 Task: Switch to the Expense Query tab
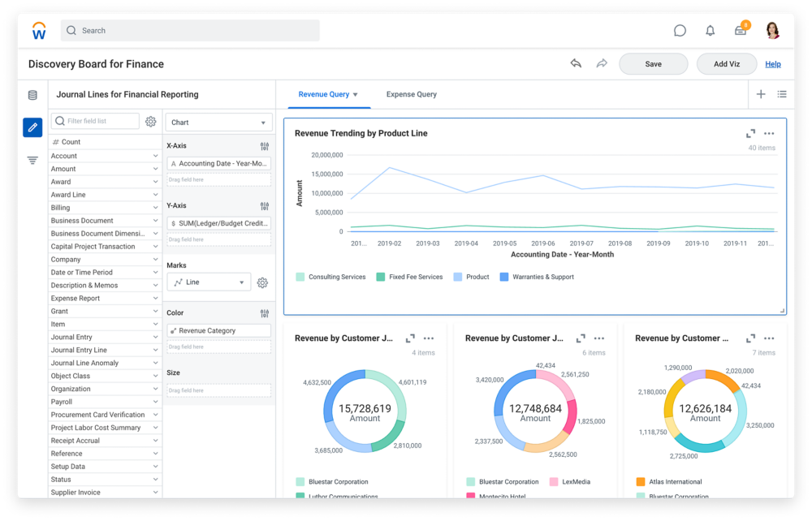[411, 94]
